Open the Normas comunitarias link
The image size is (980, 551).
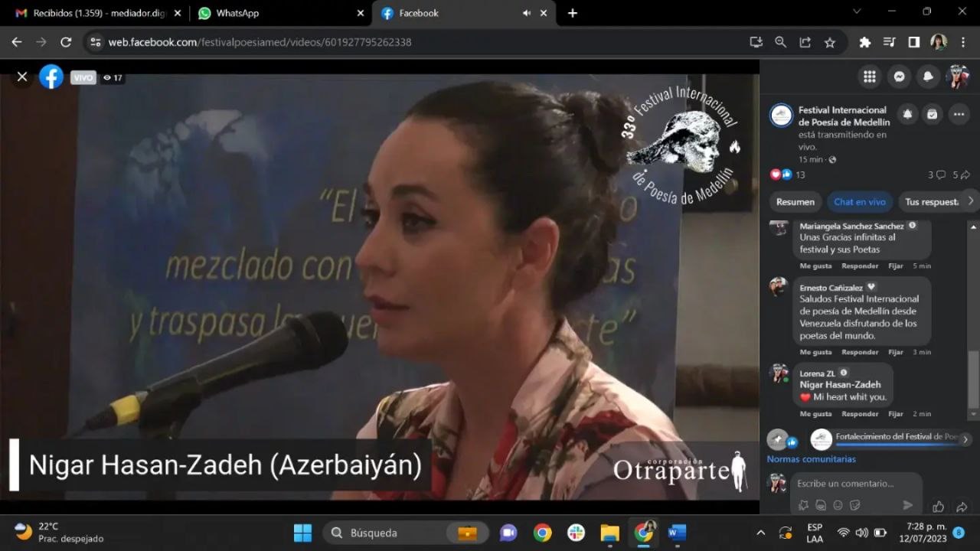point(811,459)
